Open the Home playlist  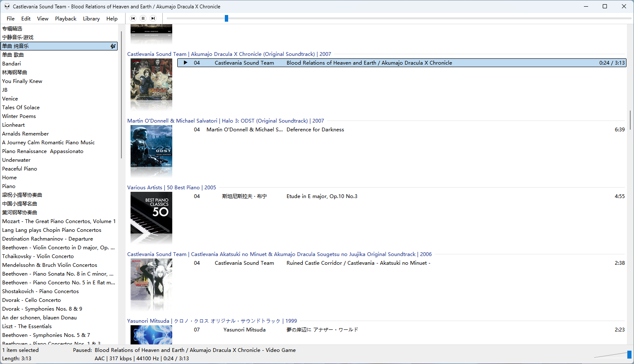coord(59,178)
